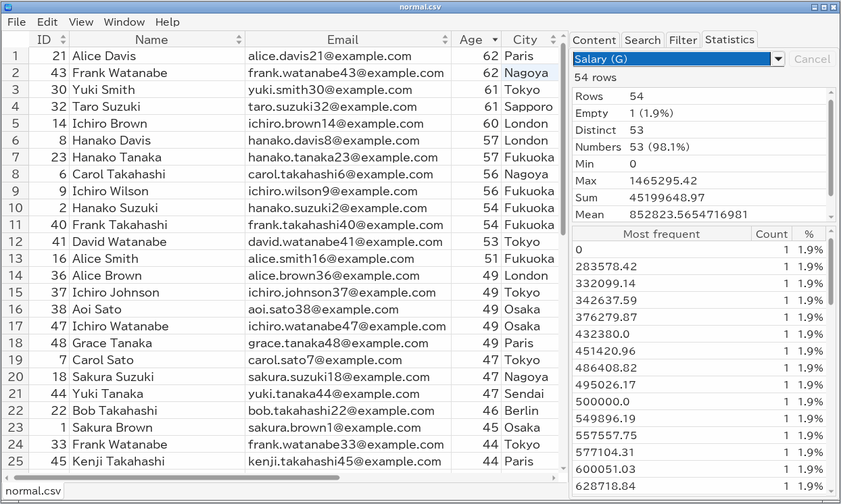Click the descending sort arrow in Age header
The width and height of the screenshot is (841, 504).
(x=496, y=41)
